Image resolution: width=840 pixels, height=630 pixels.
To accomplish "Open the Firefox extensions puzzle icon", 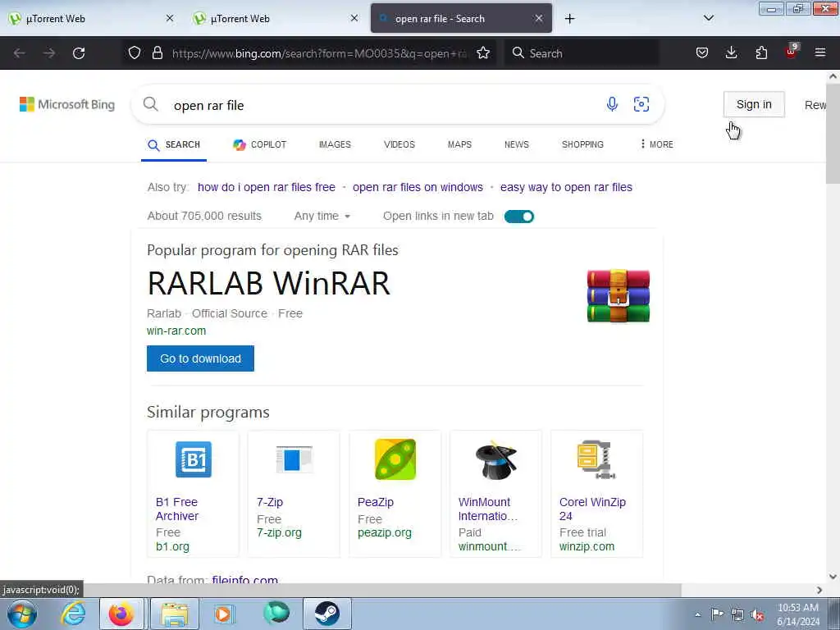I will (761, 53).
